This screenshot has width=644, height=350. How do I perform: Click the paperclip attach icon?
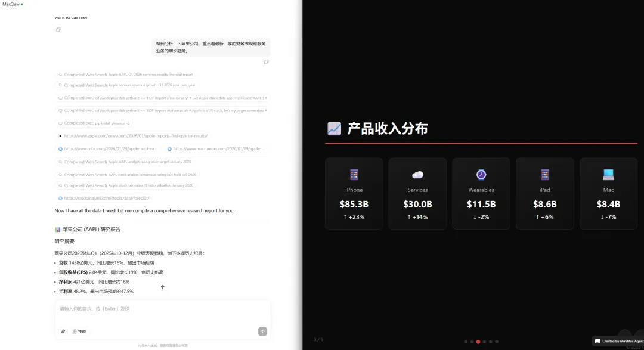[x=63, y=332]
